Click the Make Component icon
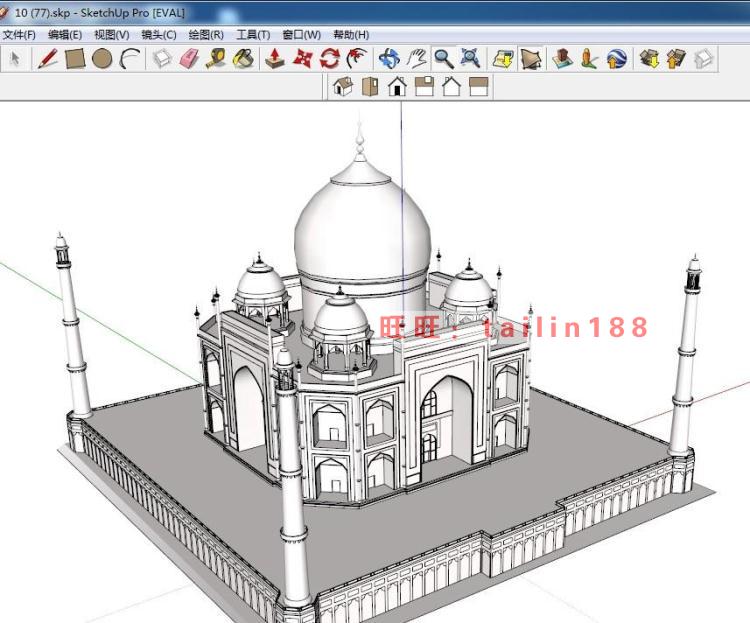This screenshot has height=623, width=750. [x=162, y=59]
